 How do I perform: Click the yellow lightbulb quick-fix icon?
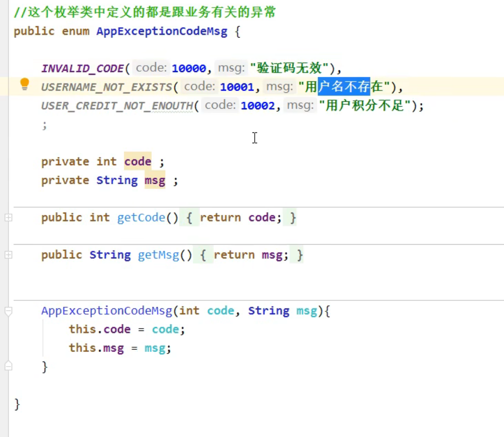click(25, 84)
